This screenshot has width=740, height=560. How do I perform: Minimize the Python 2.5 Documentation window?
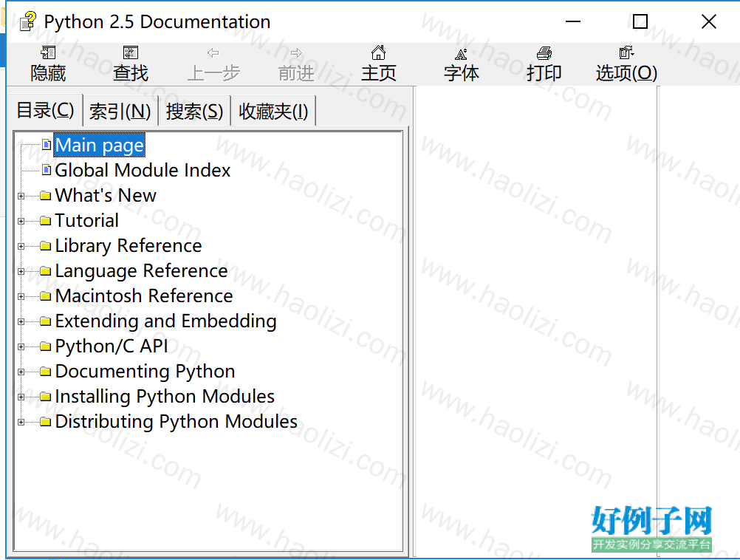coord(573,21)
